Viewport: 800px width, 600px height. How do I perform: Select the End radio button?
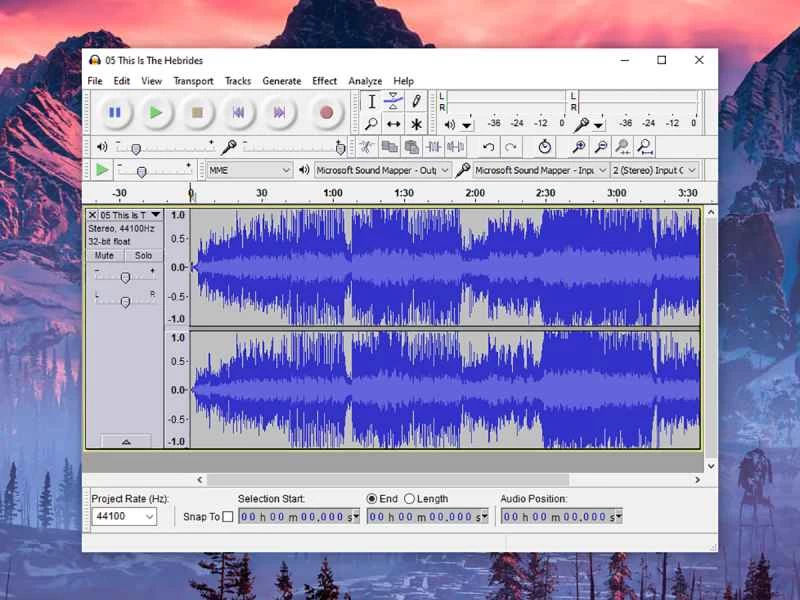pos(372,498)
